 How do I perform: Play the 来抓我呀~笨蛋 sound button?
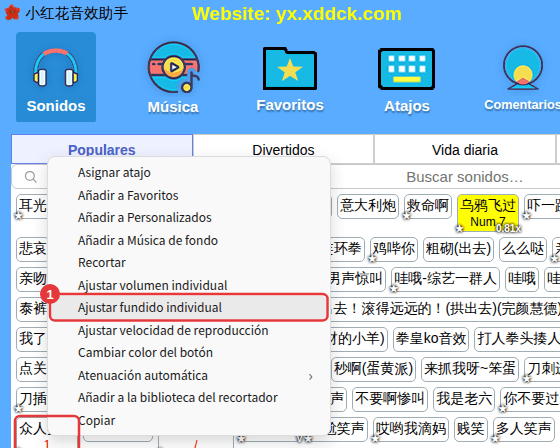pos(470,369)
